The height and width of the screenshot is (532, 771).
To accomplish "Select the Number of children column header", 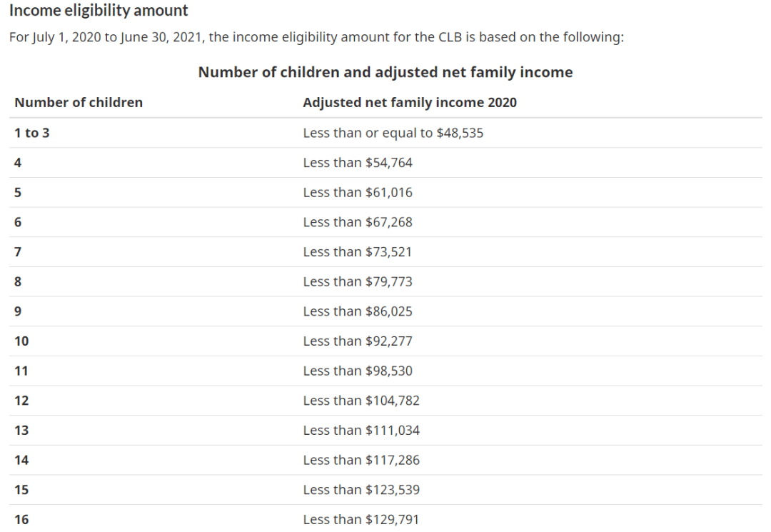I will point(79,102).
